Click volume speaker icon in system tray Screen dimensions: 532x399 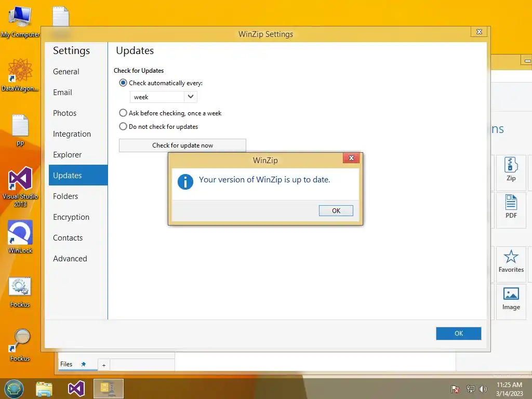pos(483,389)
